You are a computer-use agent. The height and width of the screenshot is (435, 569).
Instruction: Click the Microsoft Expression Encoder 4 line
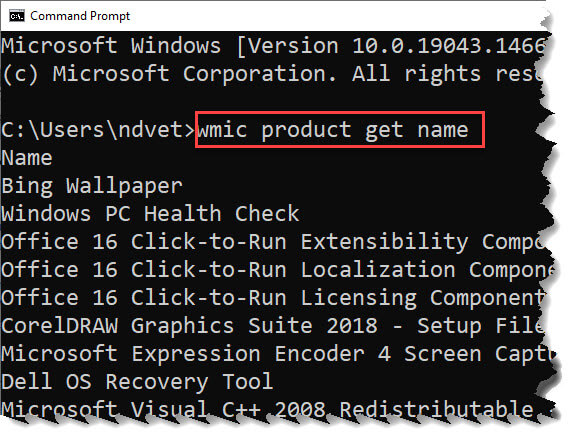(278, 354)
